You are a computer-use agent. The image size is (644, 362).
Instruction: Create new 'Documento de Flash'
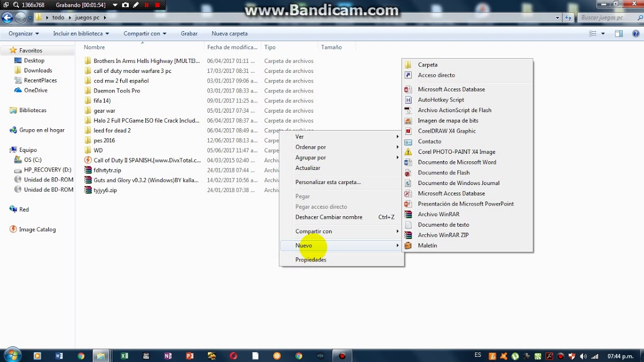click(x=467, y=172)
